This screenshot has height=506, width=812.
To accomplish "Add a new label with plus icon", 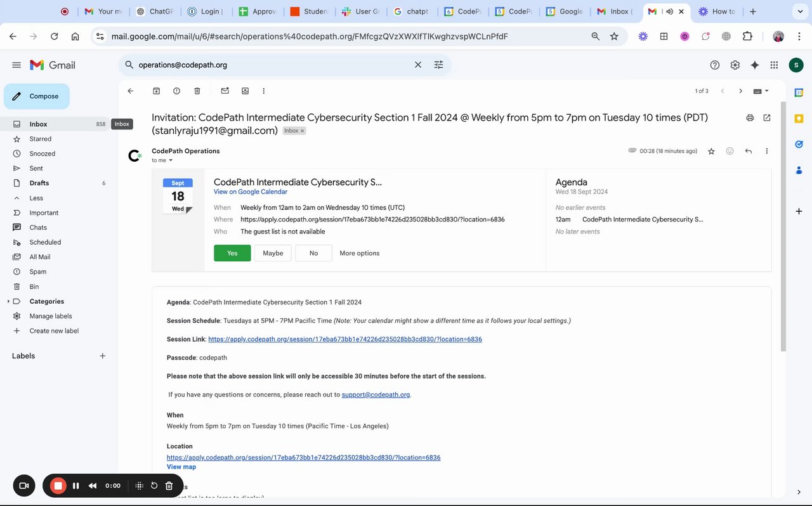I will (103, 356).
